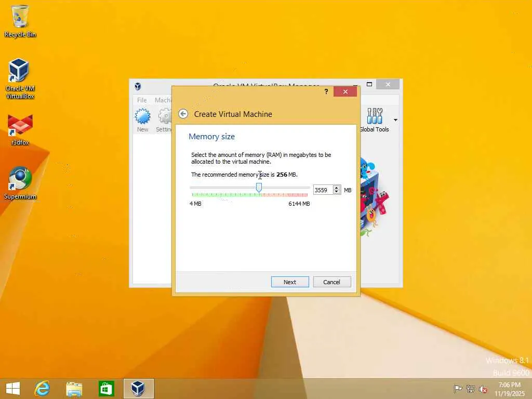Select the Oracle VM VirtualBox desktop shortcut
This screenshot has width=532, height=399.
[x=20, y=79]
